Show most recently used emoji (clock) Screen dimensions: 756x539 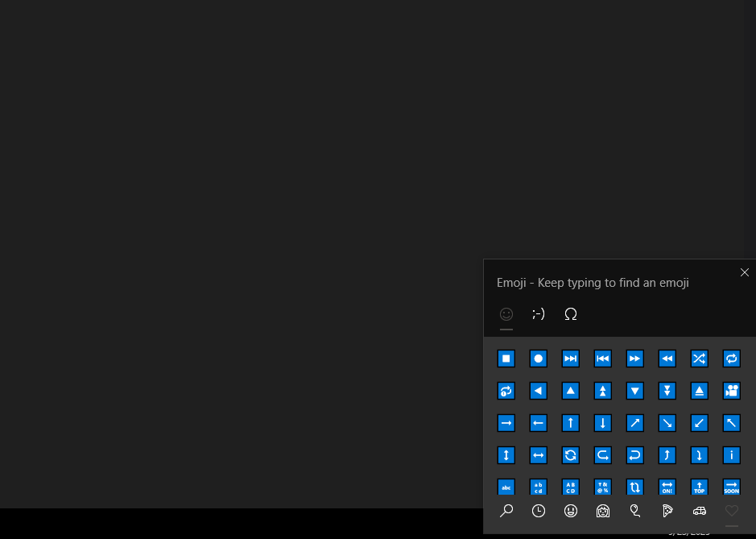pyautogui.click(x=539, y=511)
